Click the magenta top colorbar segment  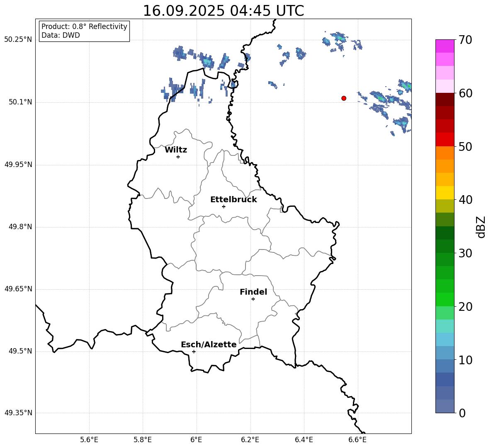click(445, 46)
